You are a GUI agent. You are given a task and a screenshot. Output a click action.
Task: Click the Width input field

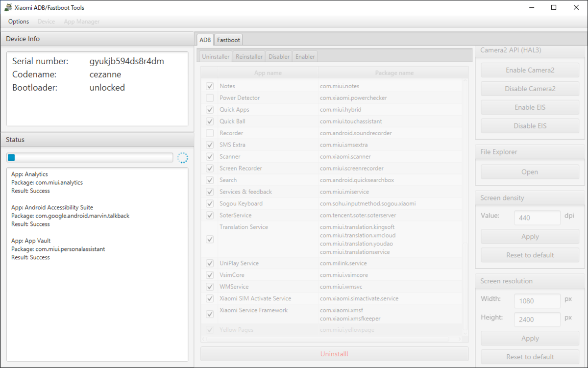coord(537,301)
